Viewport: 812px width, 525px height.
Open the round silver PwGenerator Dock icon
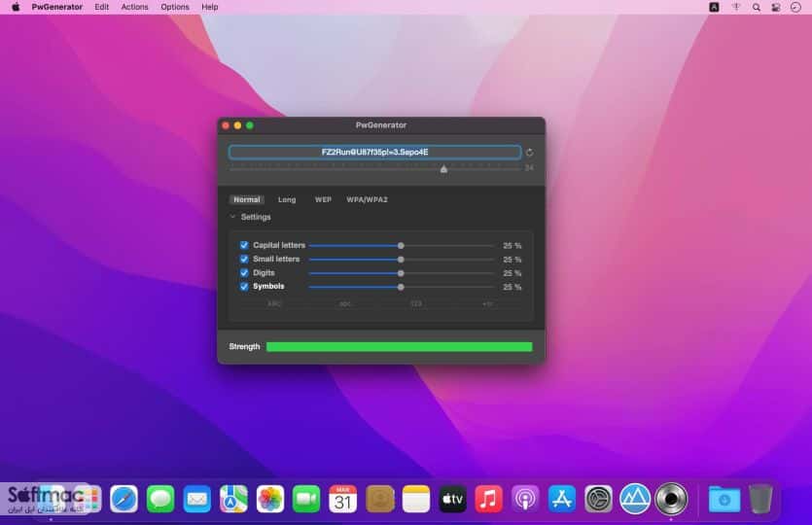(671, 499)
